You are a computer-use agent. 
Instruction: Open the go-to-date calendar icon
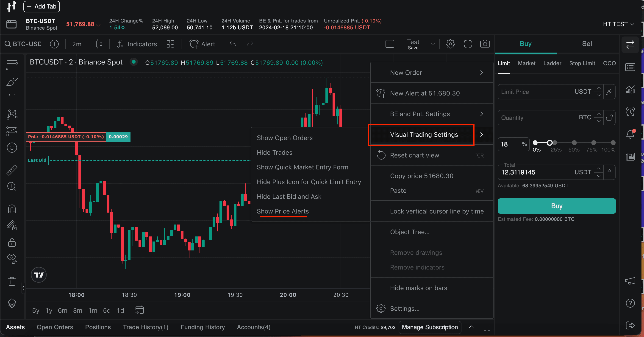[x=139, y=310]
